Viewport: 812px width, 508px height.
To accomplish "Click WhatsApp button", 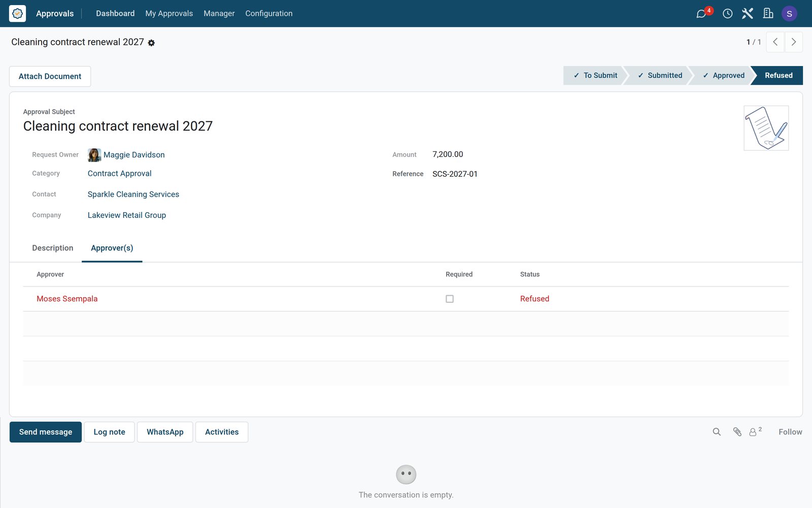I will pyautogui.click(x=165, y=432).
